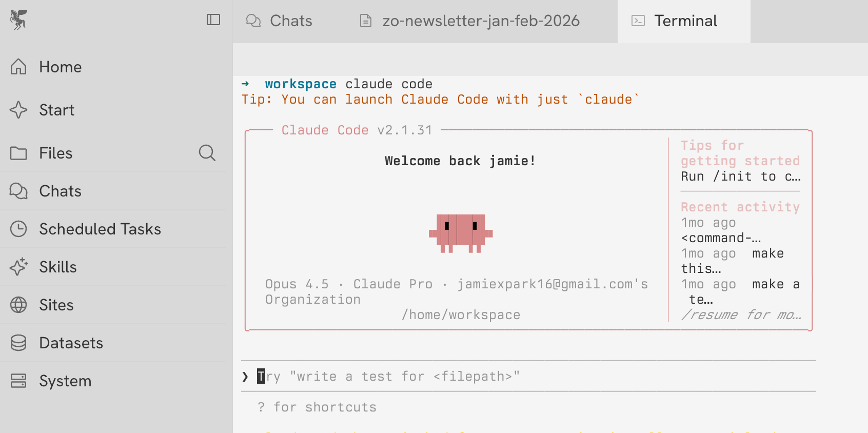Open the Home page label

pos(61,67)
